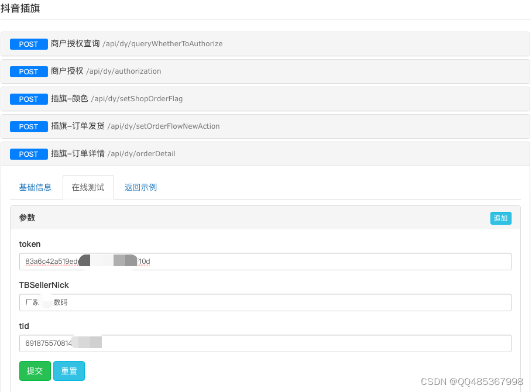Click the 追加 button in 参数 panel
The height and width of the screenshot is (392, 532).
[501, 218]
